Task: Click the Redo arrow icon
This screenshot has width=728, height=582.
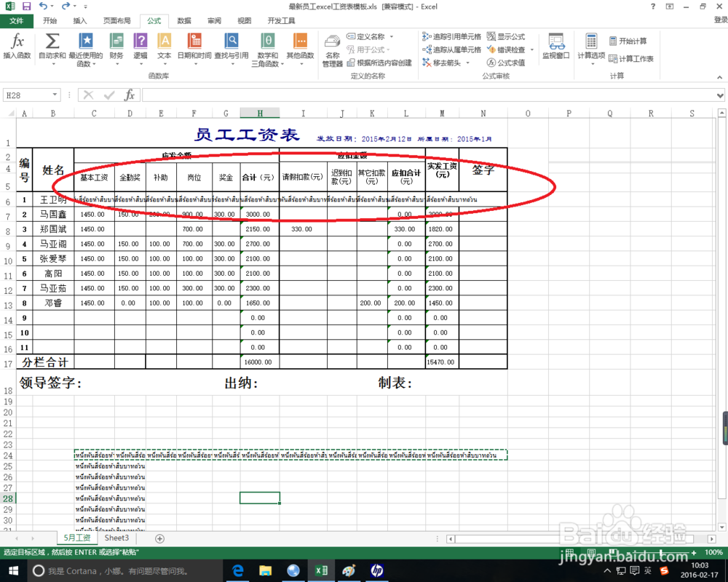Action: click(66, 7)
